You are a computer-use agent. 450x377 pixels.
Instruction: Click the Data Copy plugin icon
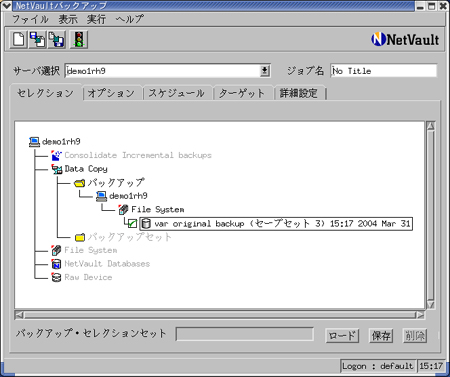pos(57,169)
